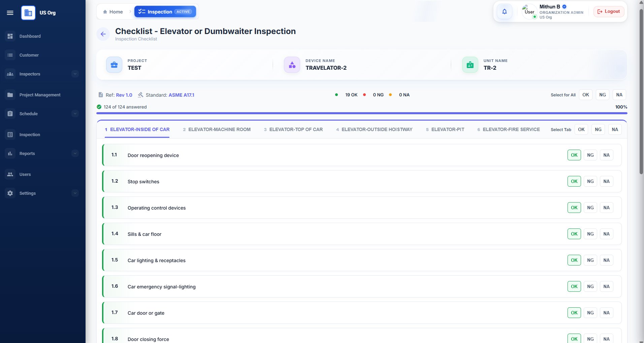Image resolution: width=644 pixels, height=343 pixels.
Task: Switch to ELEVATOR-PIT tab
Action: (x=445, y=129)
